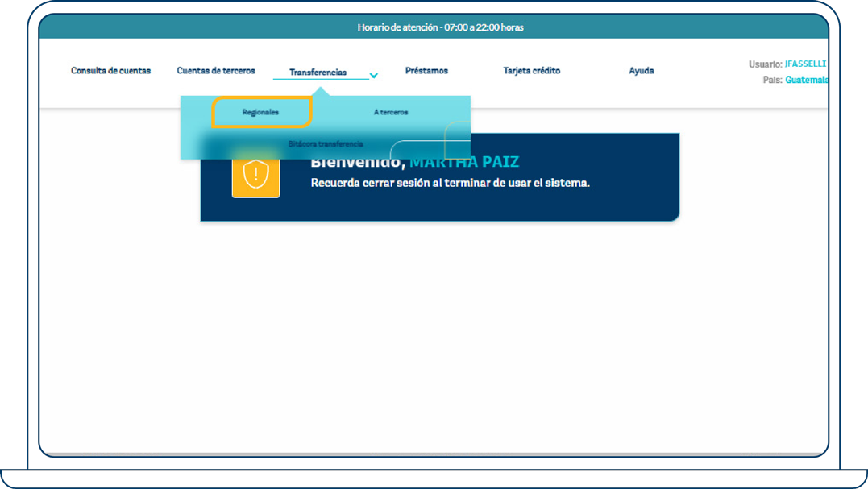868x489 pixels.
Task: Click the highlighted Regionales button outline
Action: click(260, 112)
